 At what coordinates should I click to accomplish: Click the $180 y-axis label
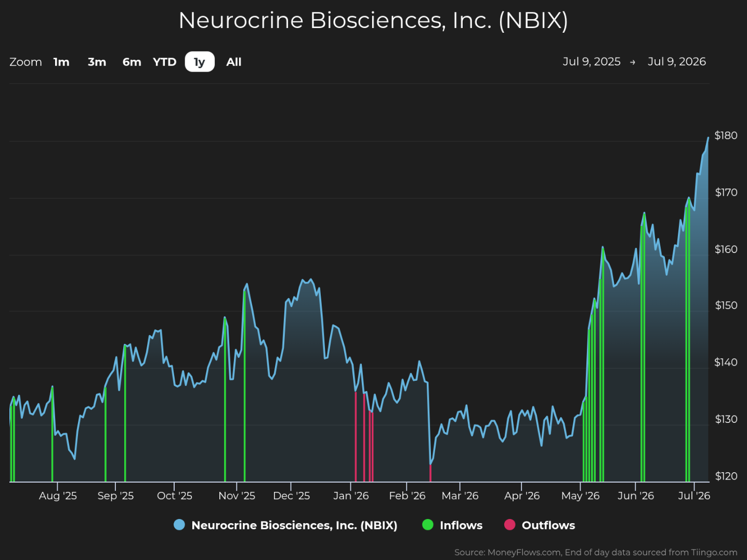coord(726,136)
